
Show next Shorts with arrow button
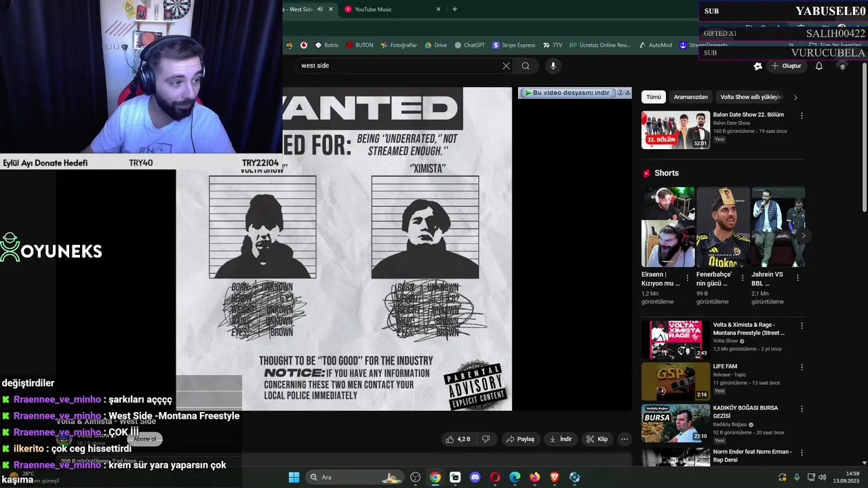(x=803, y=235)
